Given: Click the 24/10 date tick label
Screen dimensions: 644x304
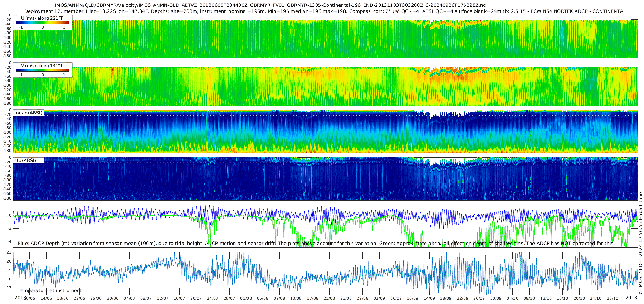Looking at the screenshot, I should [596, 298].
